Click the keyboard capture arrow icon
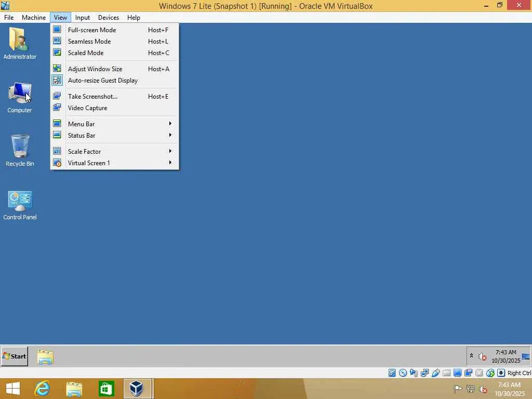The height and width of the screenshot is (399, 532). (501, 373)
